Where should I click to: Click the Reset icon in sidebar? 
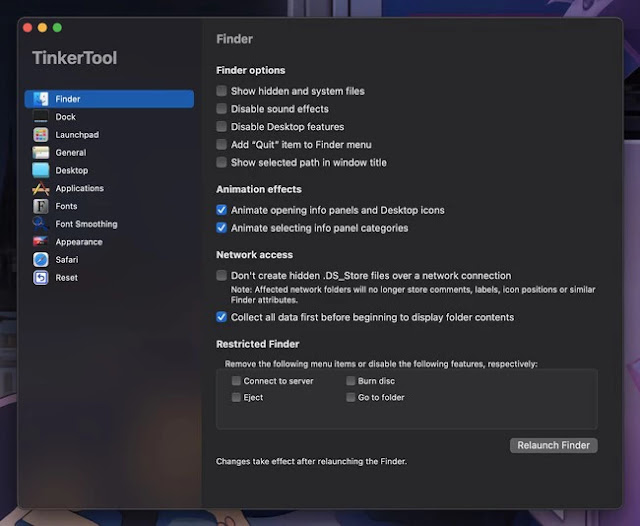[41, 277]
